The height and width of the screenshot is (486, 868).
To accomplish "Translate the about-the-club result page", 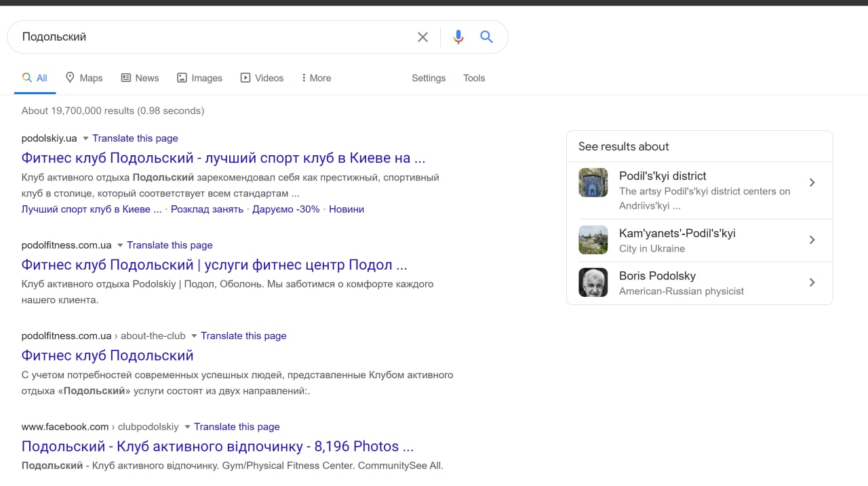I will (243, 336).
